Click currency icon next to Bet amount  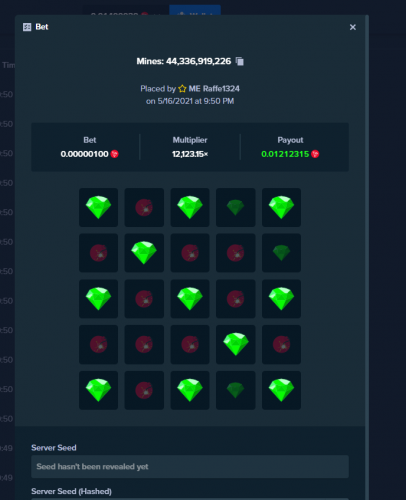point(115,154)
